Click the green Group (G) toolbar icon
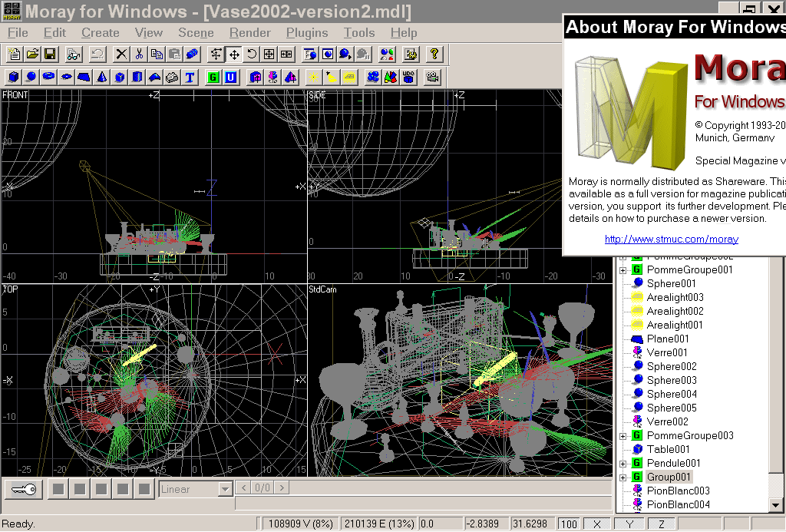The image size is (786, 532). [213, 78]
